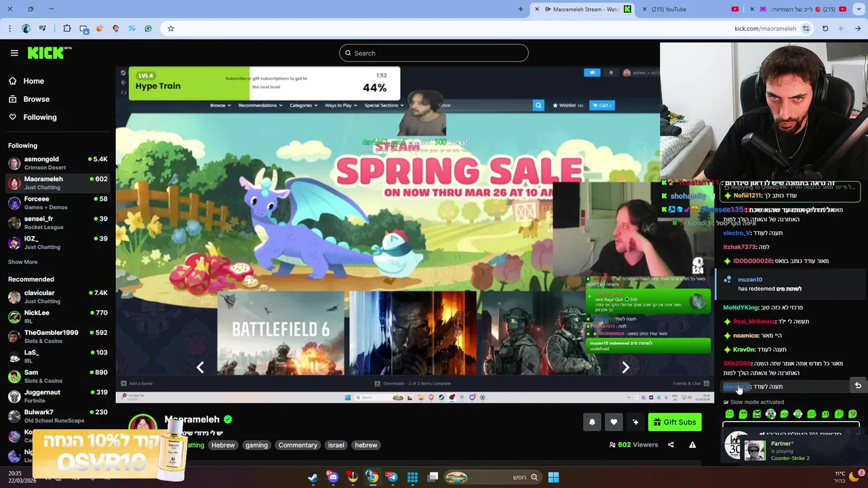Click the last emote with heart eyes
The height and width of the screenshot is (488, 868).
(852, 414)
